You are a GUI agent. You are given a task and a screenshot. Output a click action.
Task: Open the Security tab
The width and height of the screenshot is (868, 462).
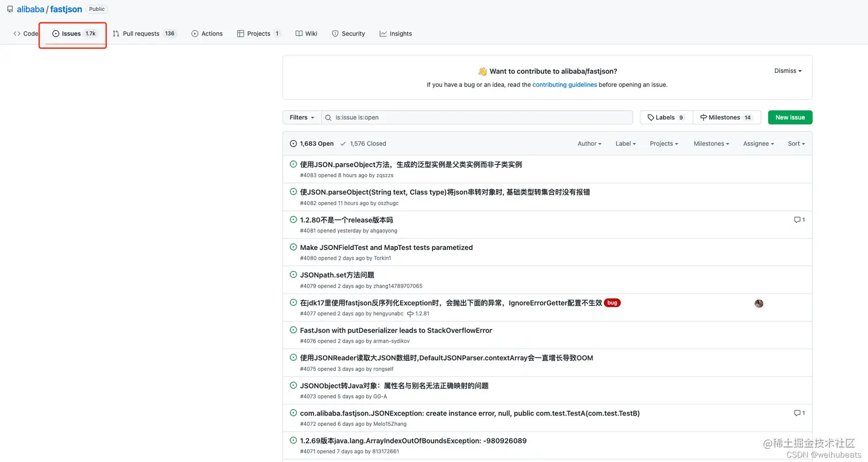pos(348,33)
